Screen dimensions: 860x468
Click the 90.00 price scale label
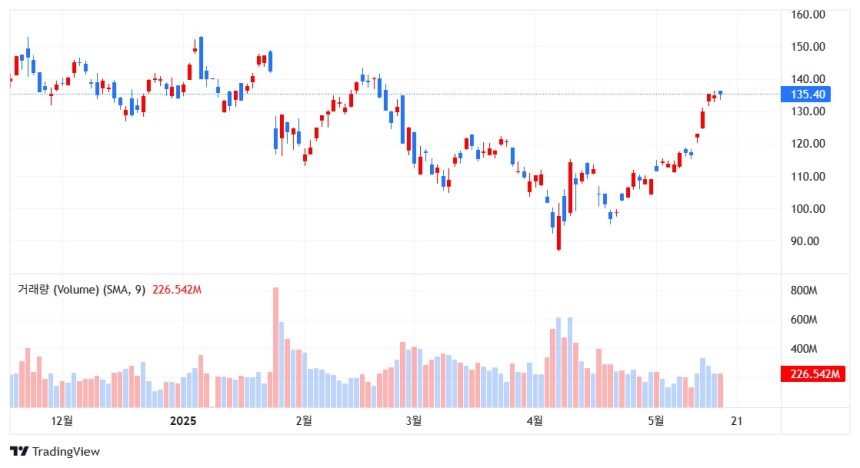pyautogui.click(x=805, y=241)
